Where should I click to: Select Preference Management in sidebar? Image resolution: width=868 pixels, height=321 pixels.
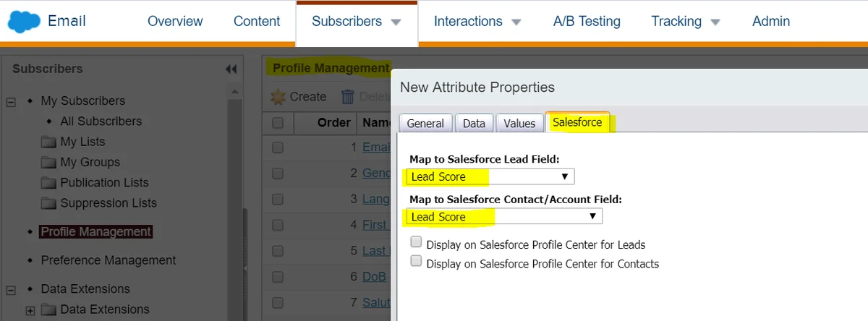109,260
